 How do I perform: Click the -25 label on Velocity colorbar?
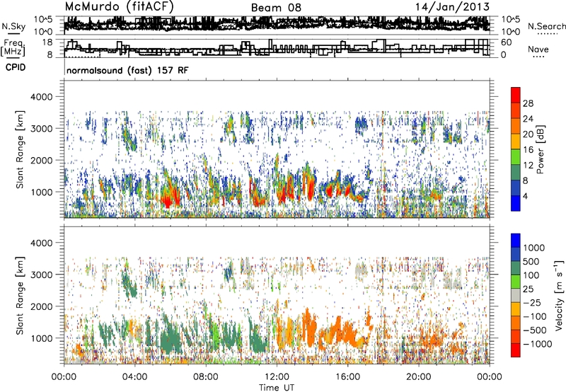point(533,303)
